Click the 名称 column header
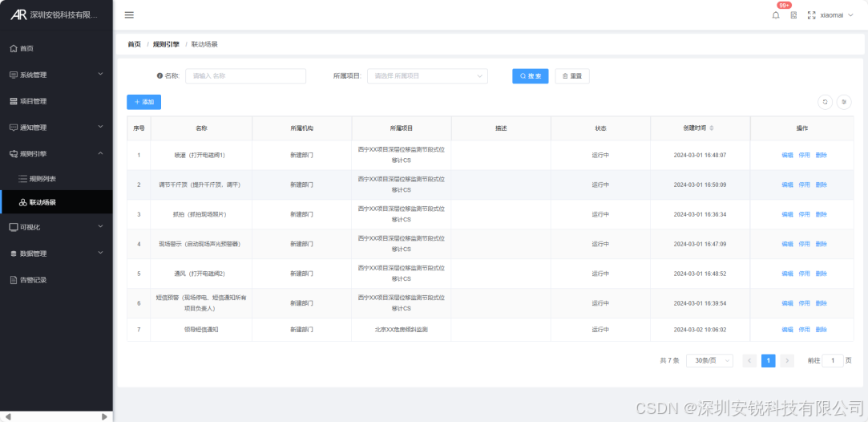 [x=201, y=128]
